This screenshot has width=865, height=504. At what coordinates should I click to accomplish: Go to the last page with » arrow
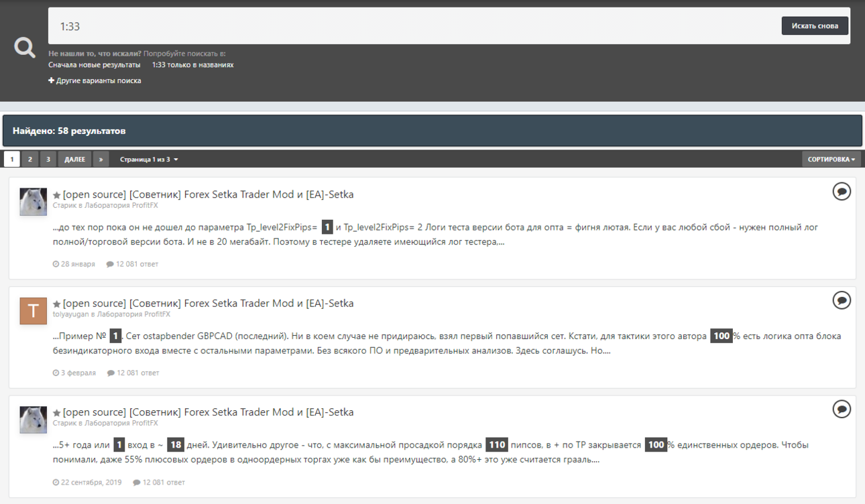click(101, 160)
